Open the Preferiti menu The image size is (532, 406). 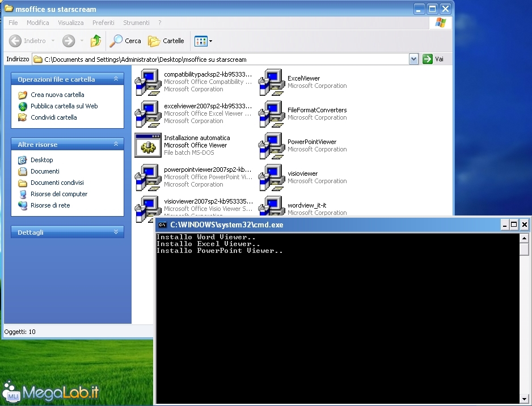(103, 23)
